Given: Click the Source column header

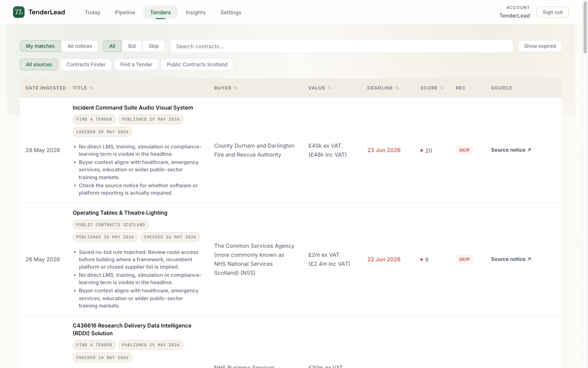Looking at the screenshot, I should (501, 88).
